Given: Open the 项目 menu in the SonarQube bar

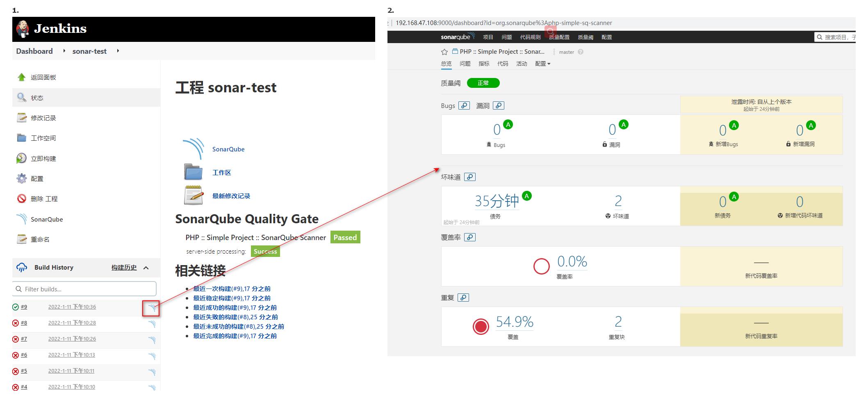Looking at the screenshot, I should coord(488,37).
